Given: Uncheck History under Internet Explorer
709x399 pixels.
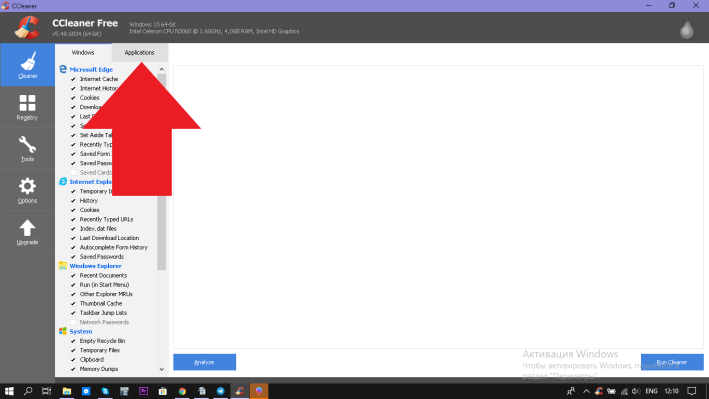Looking at the screenshot, I should [73, 200].
